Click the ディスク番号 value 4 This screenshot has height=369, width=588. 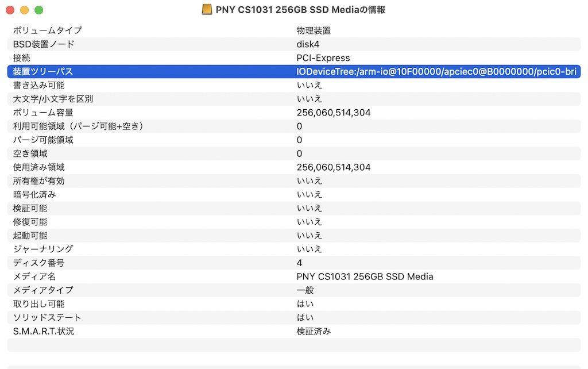point(299,263)
